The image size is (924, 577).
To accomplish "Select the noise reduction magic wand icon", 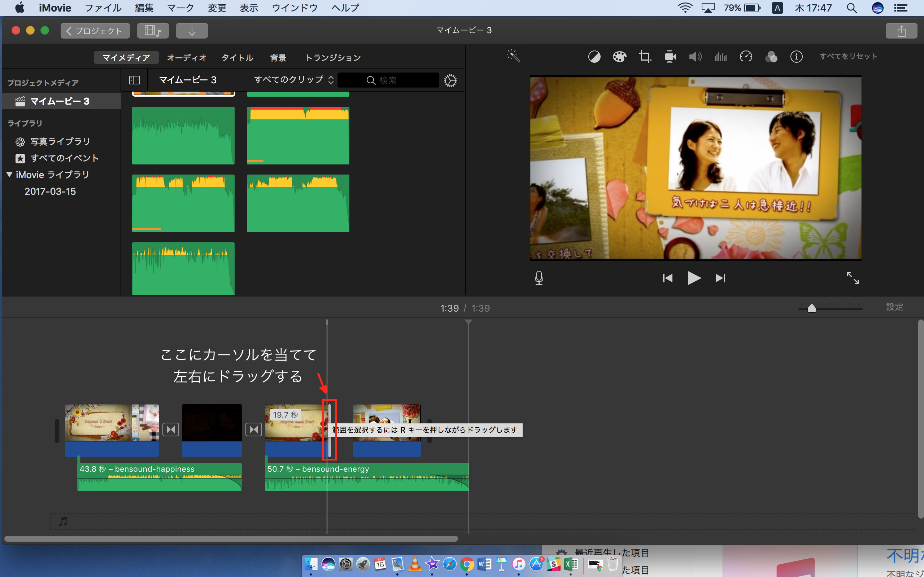I will click(512, 56).
